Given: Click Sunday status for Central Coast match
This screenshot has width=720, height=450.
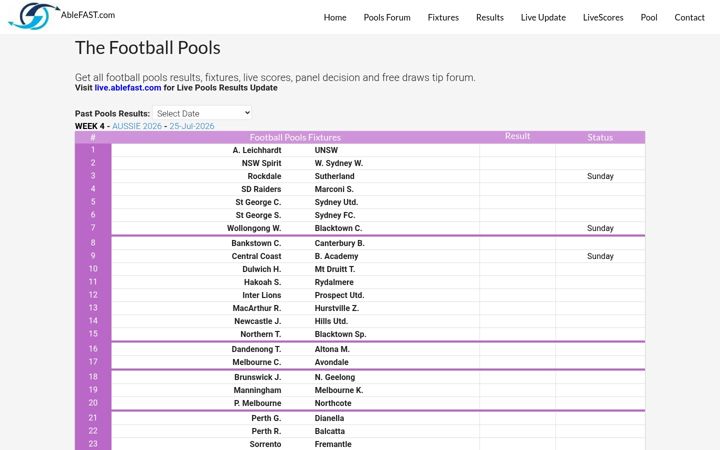Looking at the screenshot, I should click(600, 256).
